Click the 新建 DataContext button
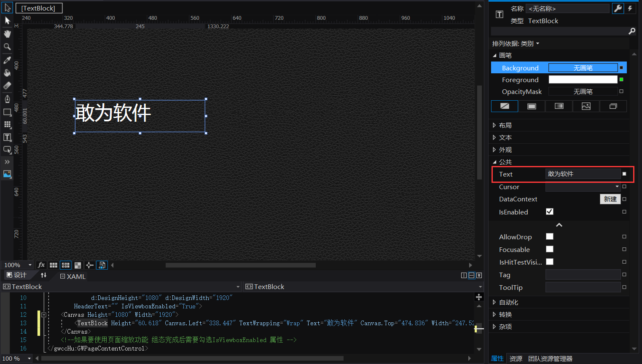 (x=610, y=199)
